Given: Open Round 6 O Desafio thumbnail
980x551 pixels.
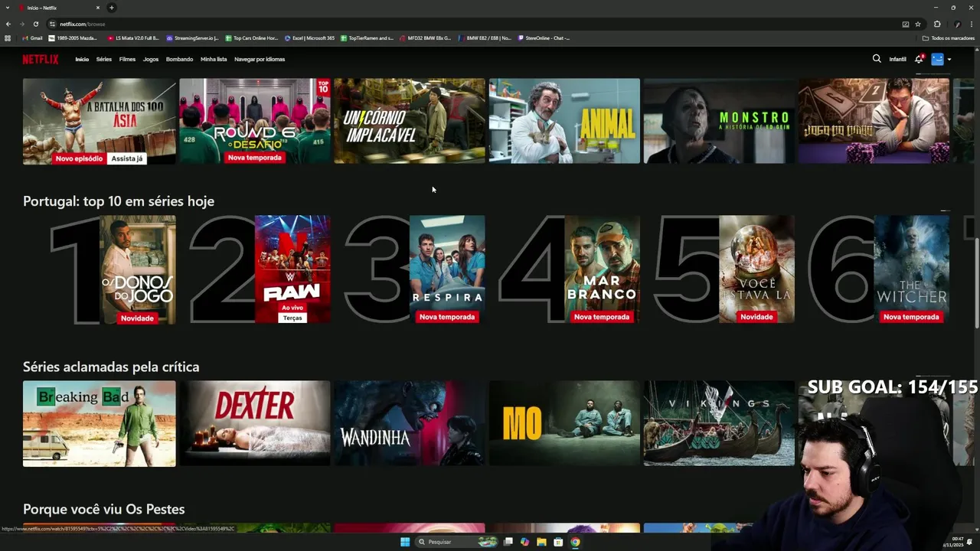Looking at the screenshot, I should (255, 121).
